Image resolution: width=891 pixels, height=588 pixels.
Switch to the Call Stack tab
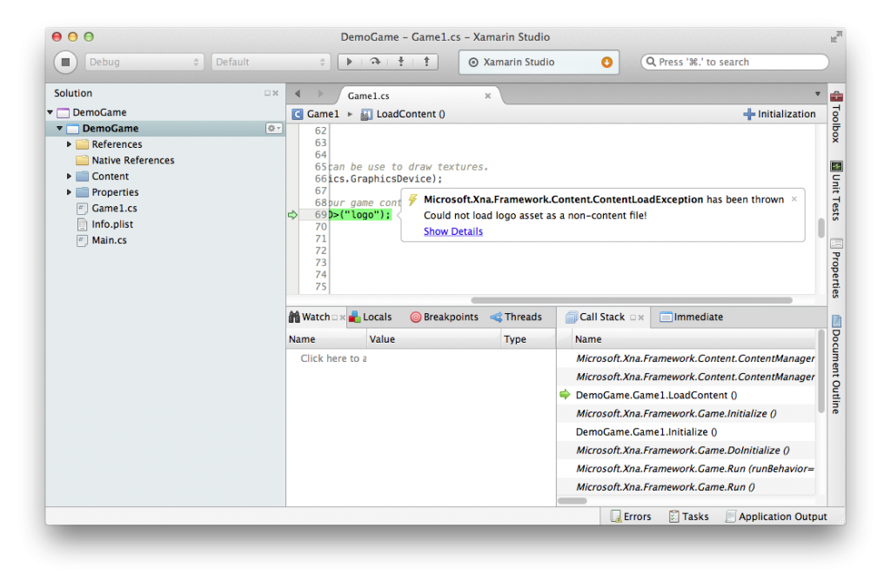[595, 317]
